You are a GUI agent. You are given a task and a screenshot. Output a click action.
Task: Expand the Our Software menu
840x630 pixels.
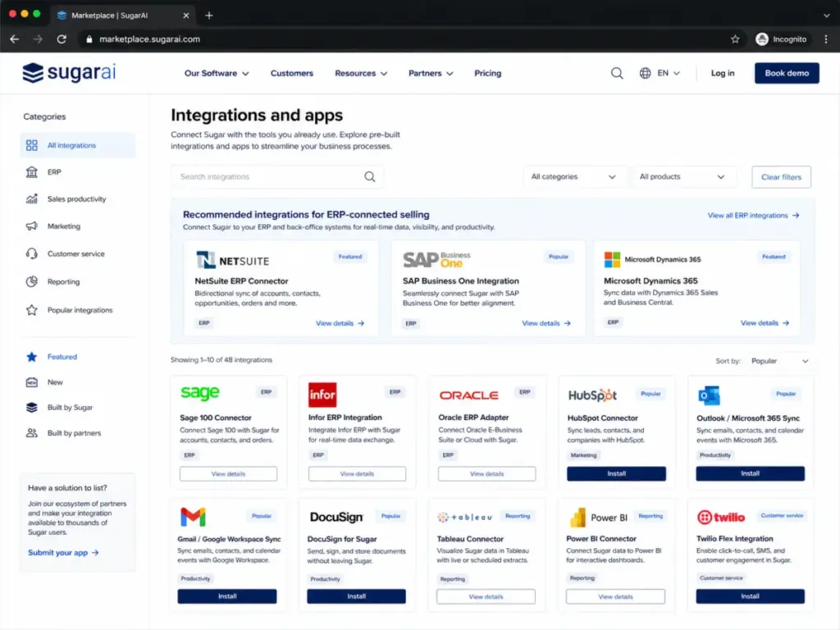pos(217,73)
